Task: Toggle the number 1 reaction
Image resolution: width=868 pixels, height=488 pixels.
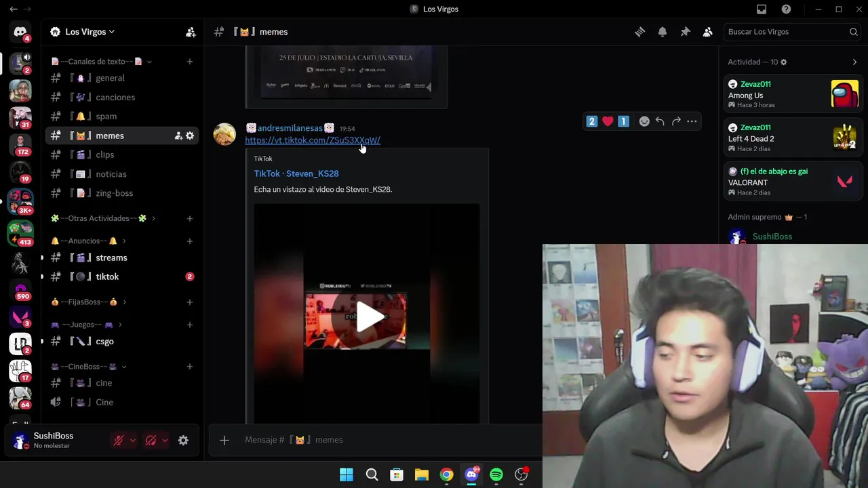Action: click(x=623, y=121)
